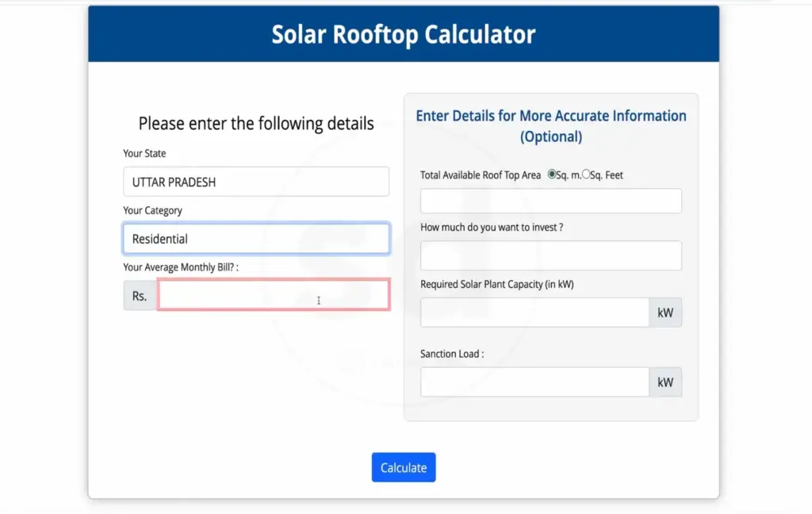The width and height of the screenshot is (812, 514).
Task: Click the Average Monthly Bill input field
Action: pos(274,295)
